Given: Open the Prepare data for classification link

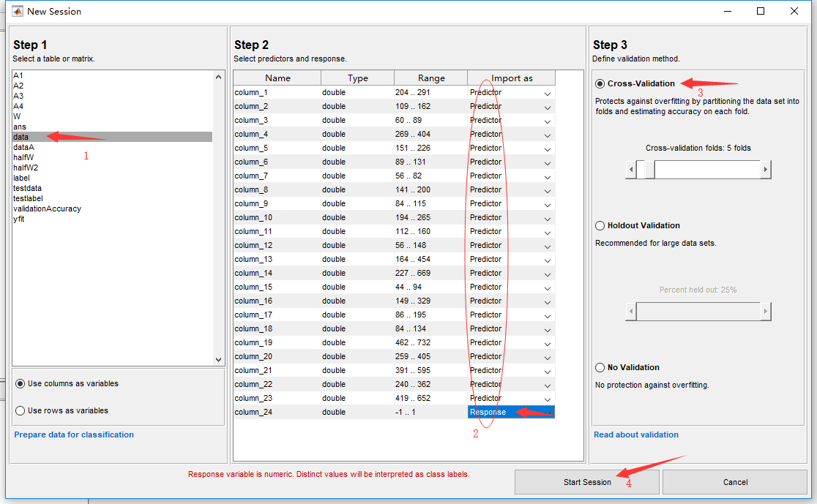Looking at the screenshot, I should [x=74, y=435].
